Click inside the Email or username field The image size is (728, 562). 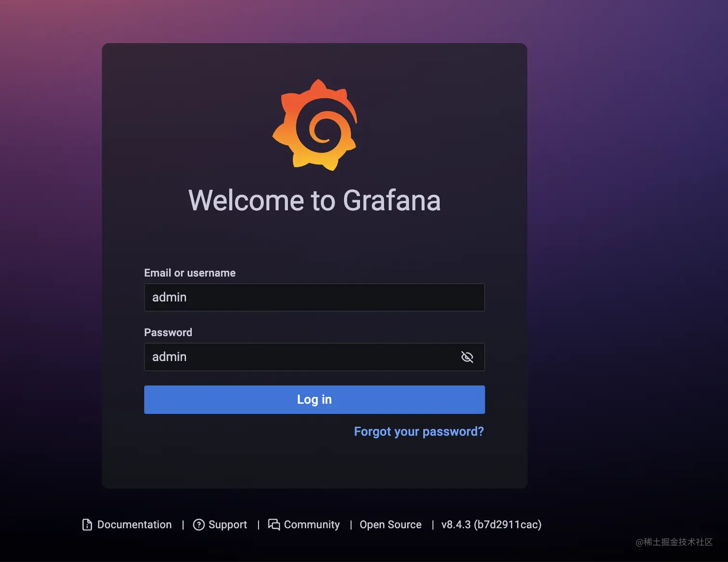point(314,297)
